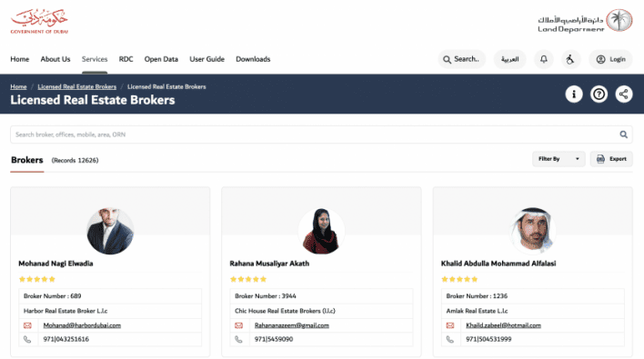The width and height of the screenshot is (644, 359).
Task: Open the Services menu
Action: (x=95, y=59)
